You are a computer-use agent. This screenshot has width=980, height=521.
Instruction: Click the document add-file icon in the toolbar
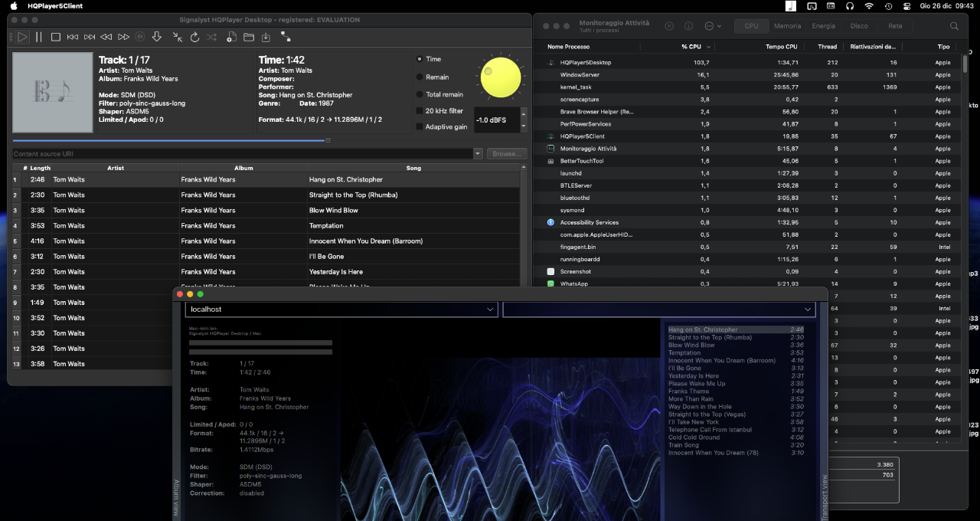tap(233, 37)
